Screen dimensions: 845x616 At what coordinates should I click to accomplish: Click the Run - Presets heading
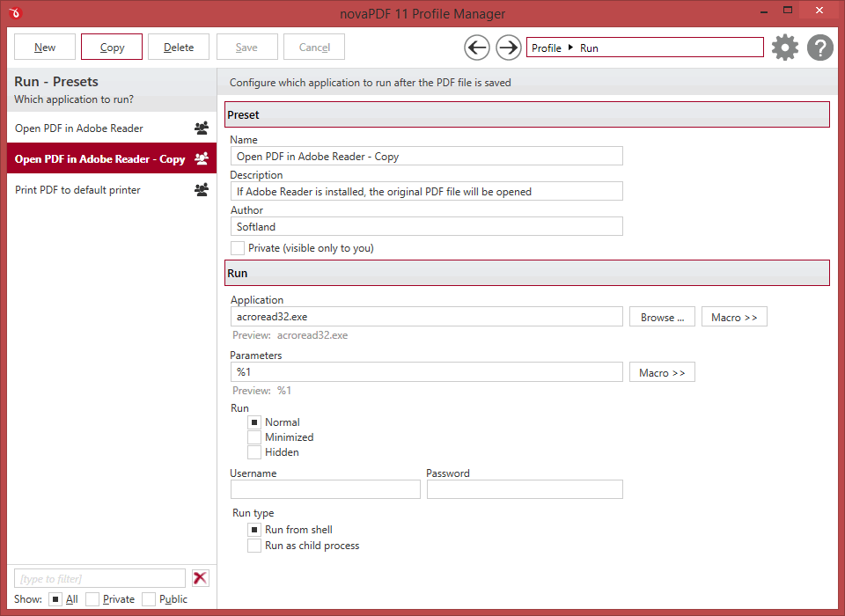pyautogui.click(x=56, y=81)
